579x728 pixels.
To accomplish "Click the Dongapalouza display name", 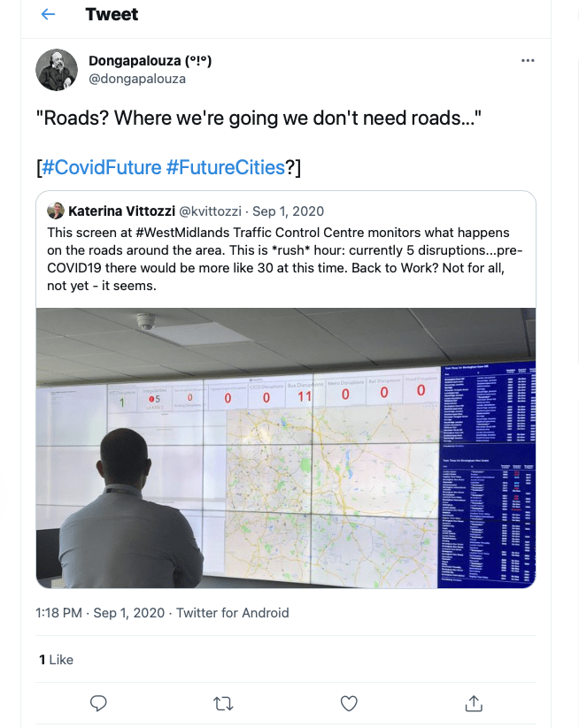I will 150,61.
